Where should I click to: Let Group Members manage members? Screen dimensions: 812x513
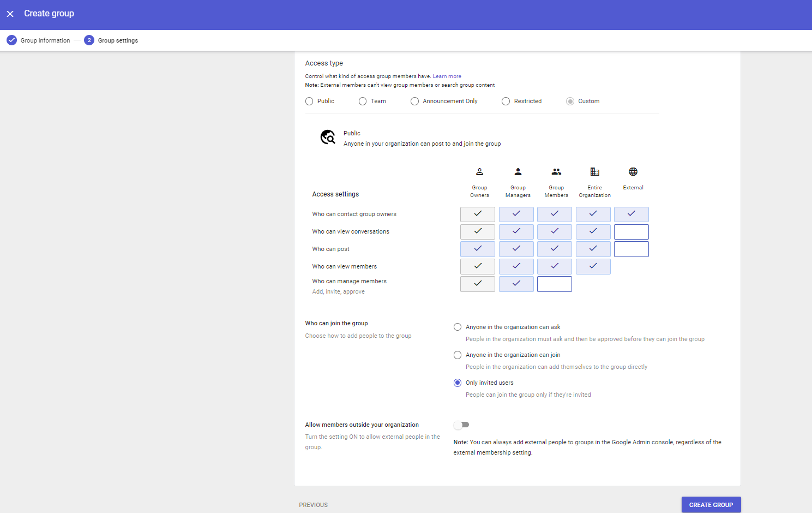pos(554,284)
